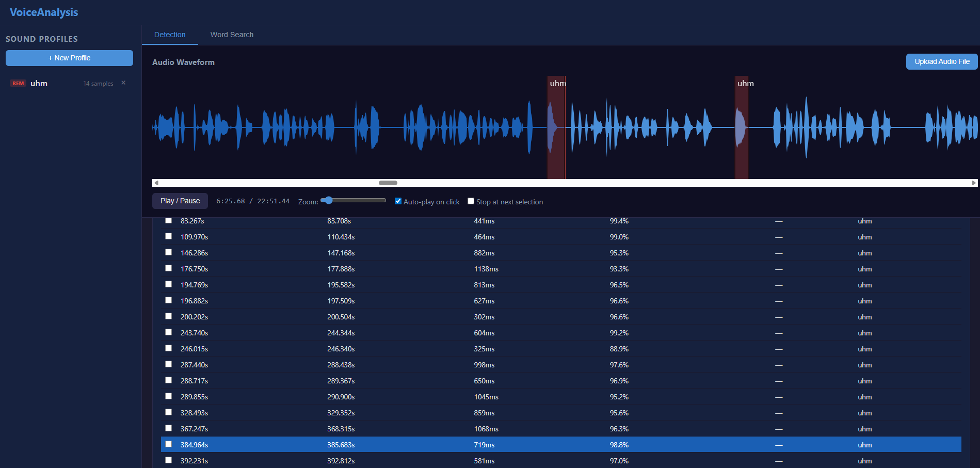Image resolution: width=980 pixels, height=468 pixels.
Task: Click the 97.6% confidence cell
Action: (x=619, y=365)
